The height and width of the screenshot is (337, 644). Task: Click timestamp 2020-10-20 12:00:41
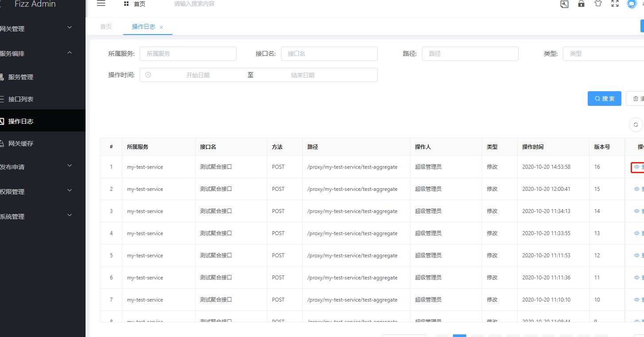[x=546, y=189]
